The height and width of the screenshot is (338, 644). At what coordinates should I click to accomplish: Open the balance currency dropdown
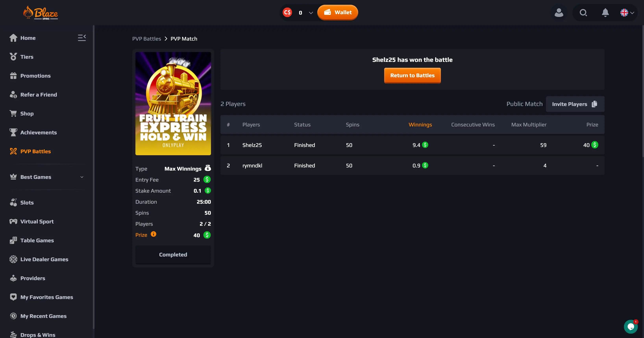click(311, 13)
